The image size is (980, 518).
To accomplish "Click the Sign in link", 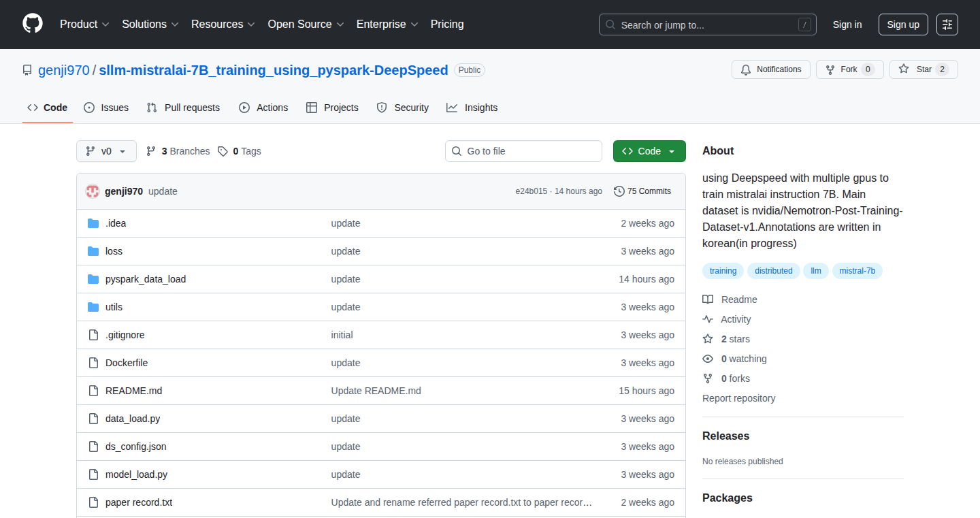I will coord(847,25).
